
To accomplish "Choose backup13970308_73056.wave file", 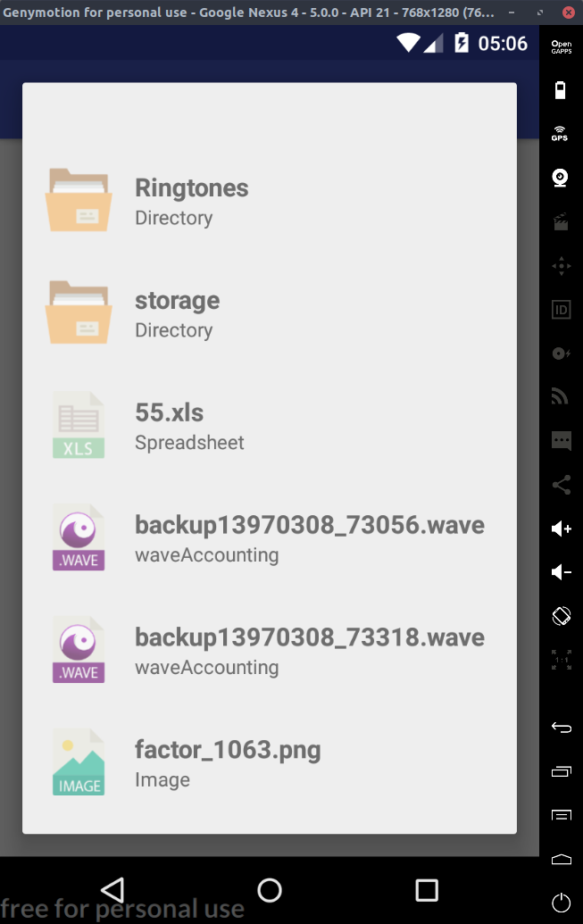I will tap(270, 537).
